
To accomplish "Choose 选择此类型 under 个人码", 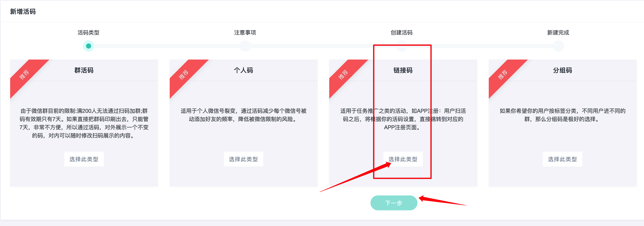I will tap(243, 159).
